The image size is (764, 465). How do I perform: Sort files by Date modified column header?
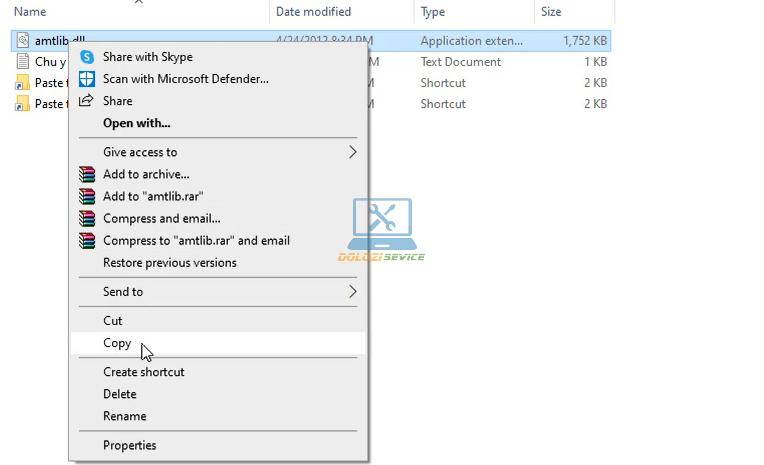313,12
